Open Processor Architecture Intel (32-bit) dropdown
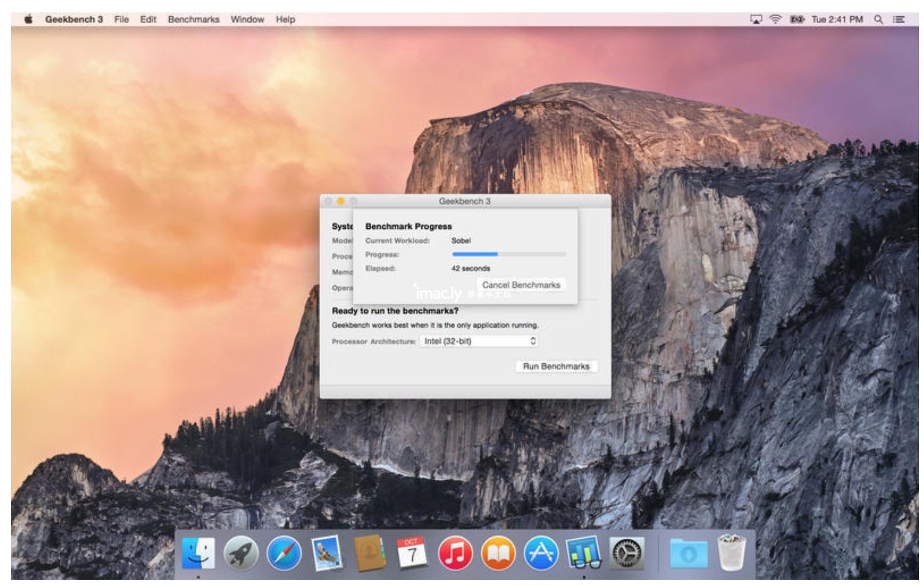Viewport: 924px width, 586px height. [x=479, y=341]
